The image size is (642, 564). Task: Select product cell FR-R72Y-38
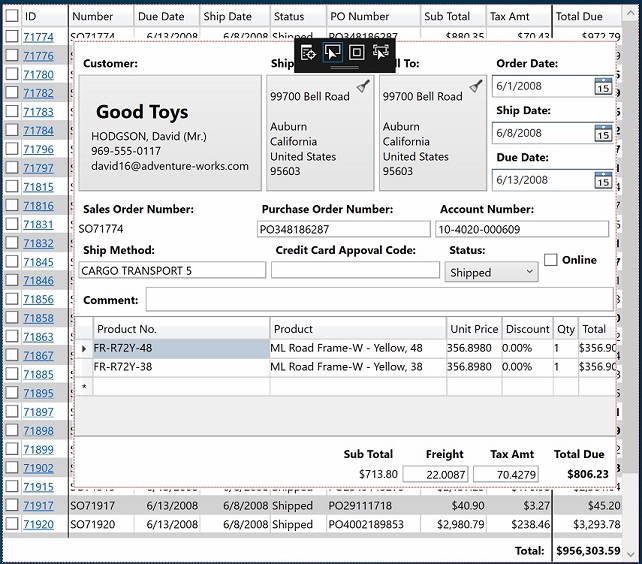click(181, 367)
